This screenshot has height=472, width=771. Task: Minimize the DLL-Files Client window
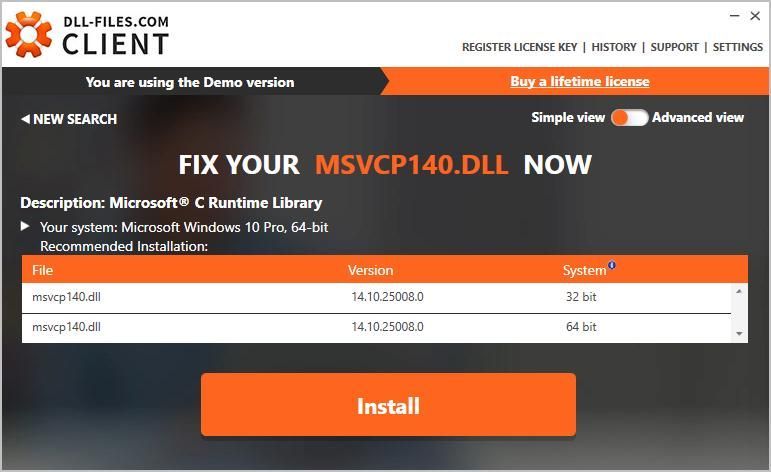pos(735,16)
